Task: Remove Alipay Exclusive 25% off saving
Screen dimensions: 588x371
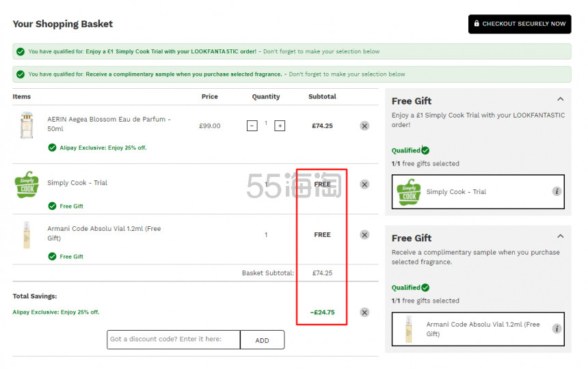Action: [x=364, y=312]
